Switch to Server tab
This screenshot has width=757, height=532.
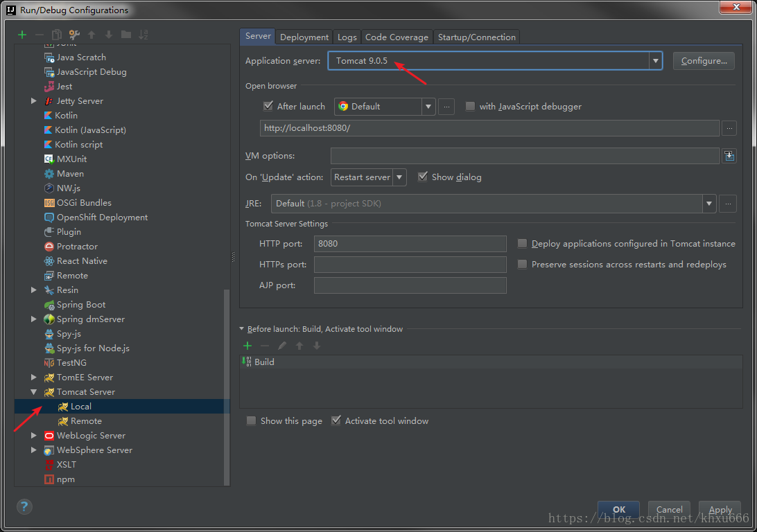pos(258,36)
